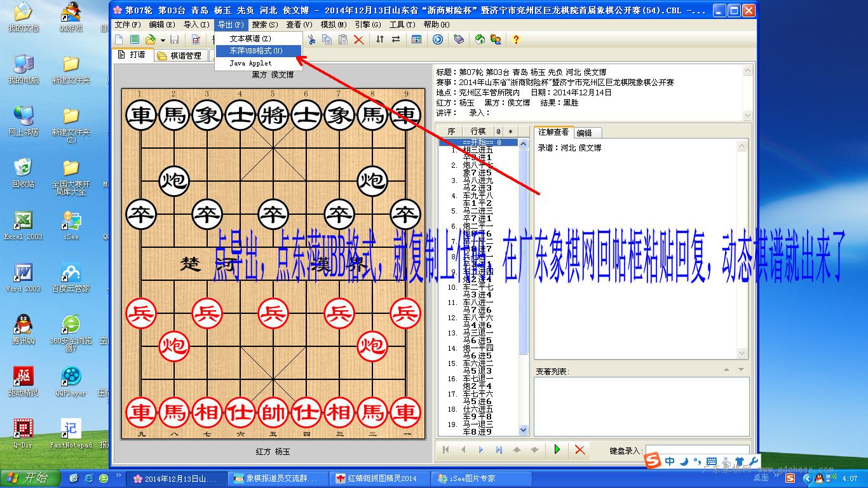Expand the open folder dropdown arrow

pos(162,40)
